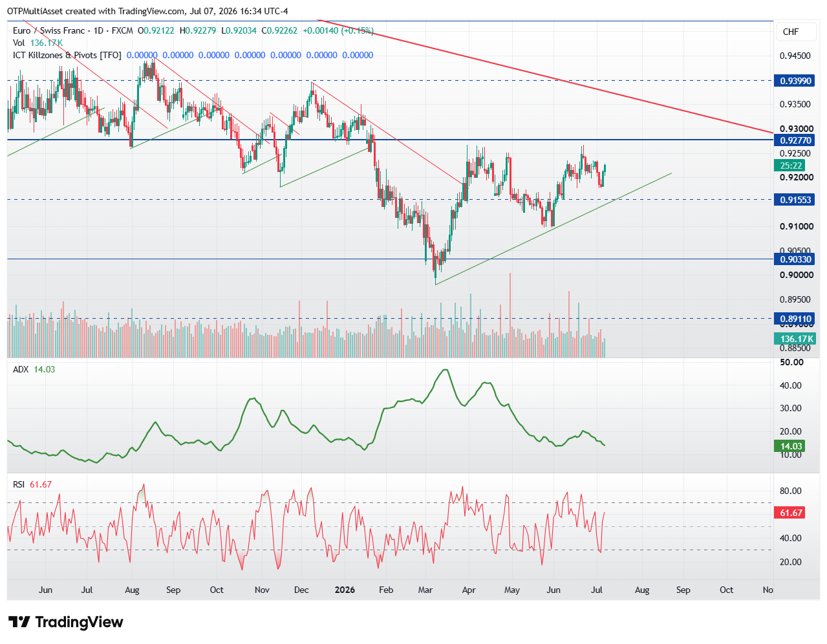Viewport: 827px width, 644px height.
Task: Click the TradingView logo
Action: [65, 622]
